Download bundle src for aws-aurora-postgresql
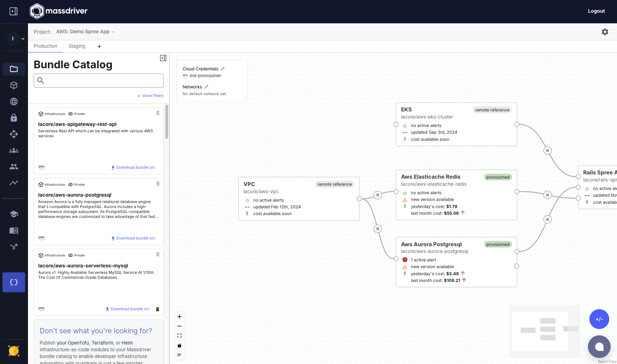 133,238
